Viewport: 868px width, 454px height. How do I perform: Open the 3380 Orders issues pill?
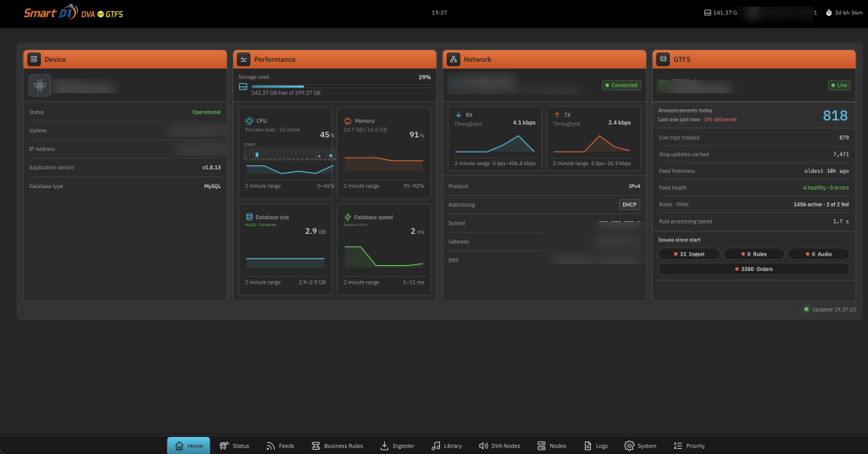tap(754, 269)
